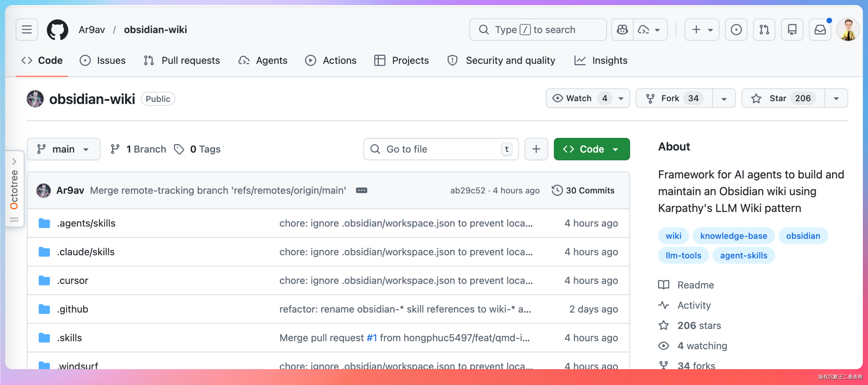Viewport: 868px width, 385px height.
Task: Open the hamburger navigation menu
Action: click(27, 30)
